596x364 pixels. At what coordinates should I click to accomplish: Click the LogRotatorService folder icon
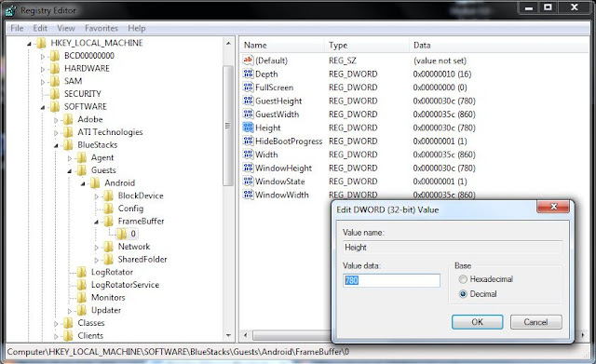[82, 285]
